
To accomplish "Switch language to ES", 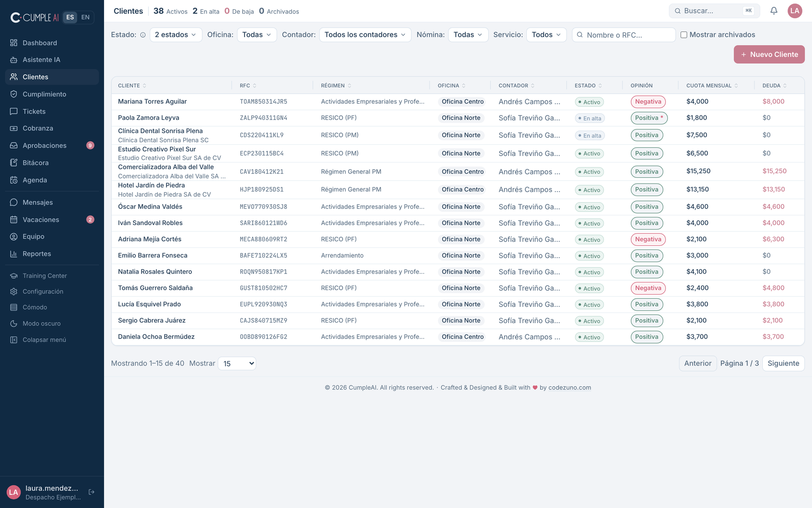I will coord(70,17).
